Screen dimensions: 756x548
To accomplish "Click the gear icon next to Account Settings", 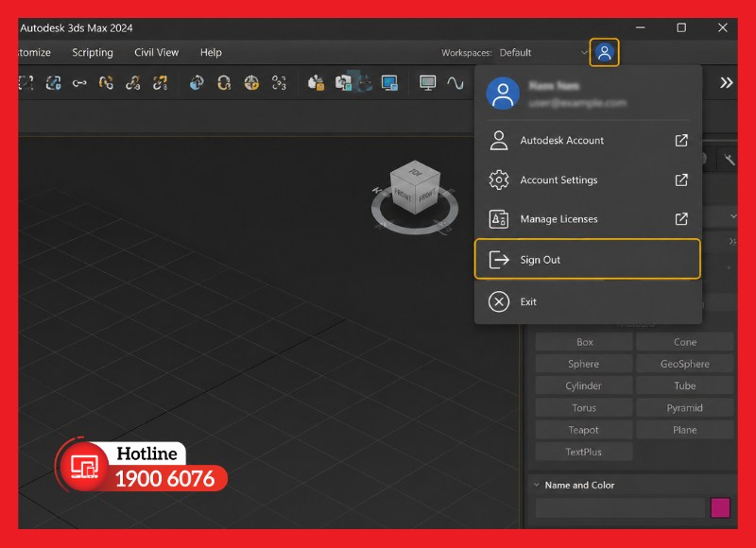I will pyautogui.click(x=499, y=180).
